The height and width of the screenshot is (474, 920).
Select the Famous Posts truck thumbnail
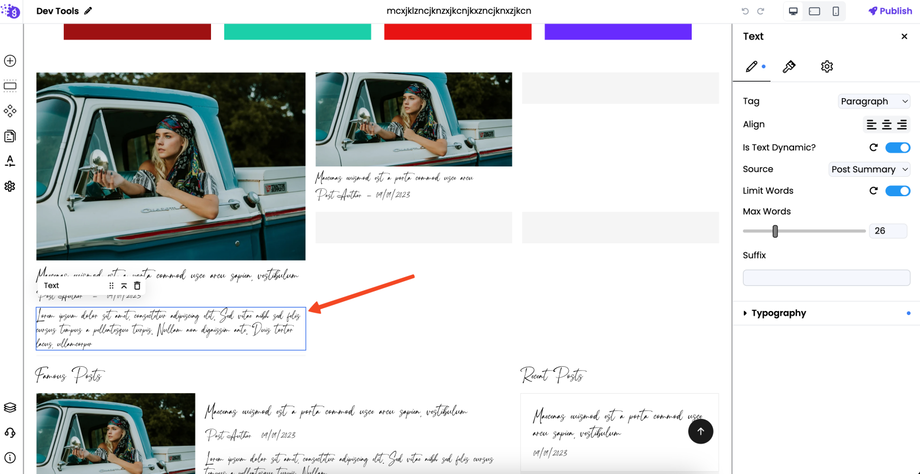click(116, 434)
